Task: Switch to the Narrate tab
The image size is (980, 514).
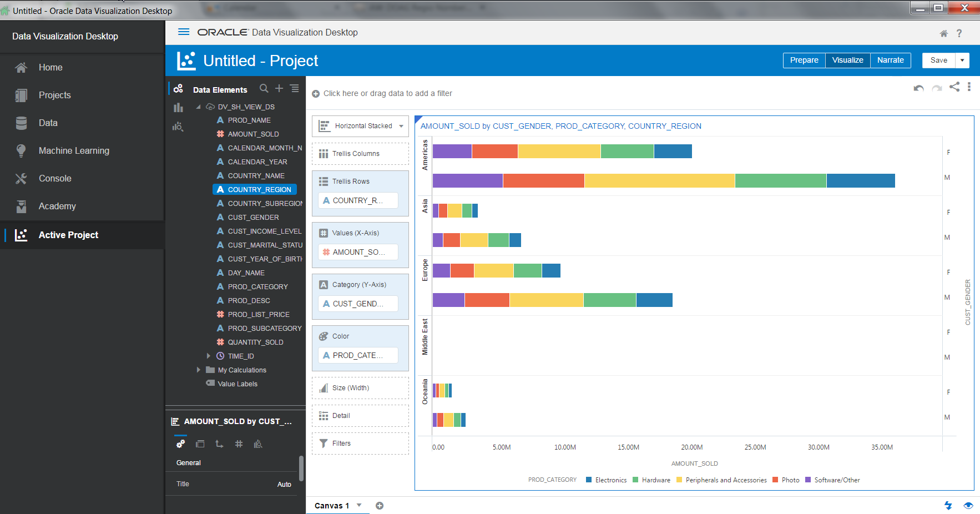Action: click(x=890, y=61)
